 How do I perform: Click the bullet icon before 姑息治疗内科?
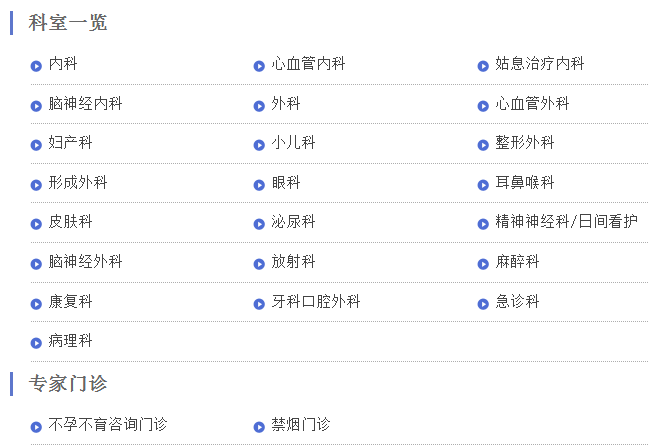point(483,66)
